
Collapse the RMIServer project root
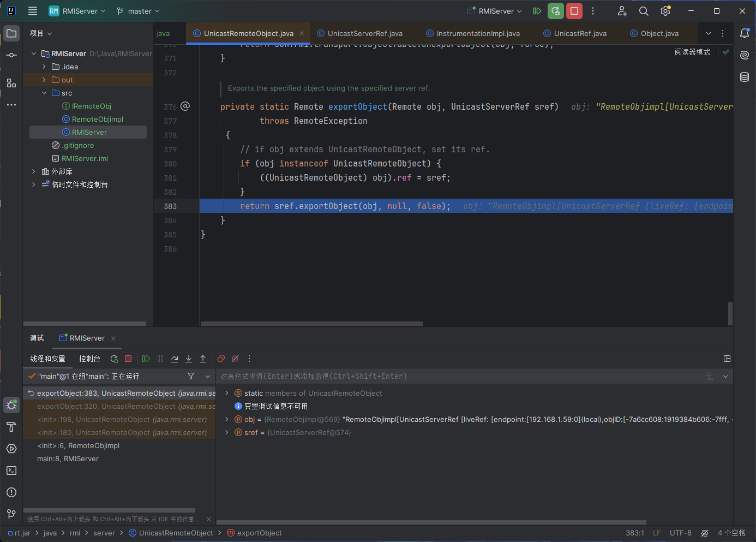click(34, 53)
